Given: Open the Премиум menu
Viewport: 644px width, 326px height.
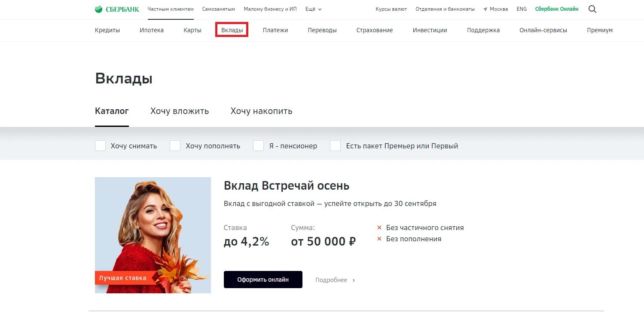Looking at the screenshot, I should 600,30.
